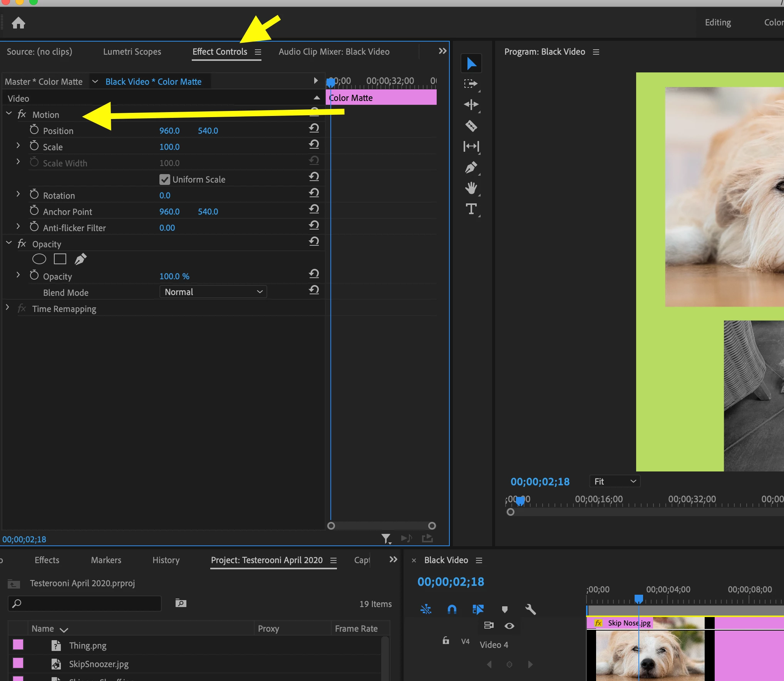Reset the Position parameter
Viewport: 784px width, 681px height.
314,128
